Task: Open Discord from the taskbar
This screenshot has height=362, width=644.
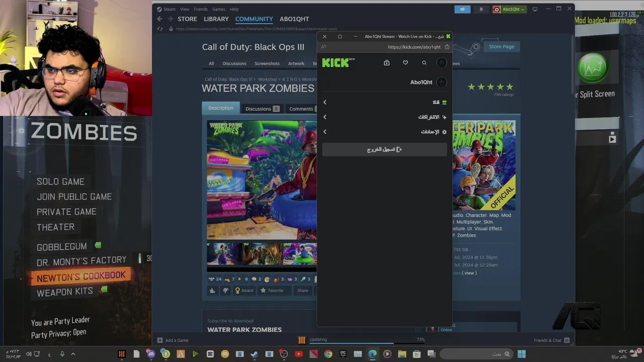Action: click(x=151, y=354)
